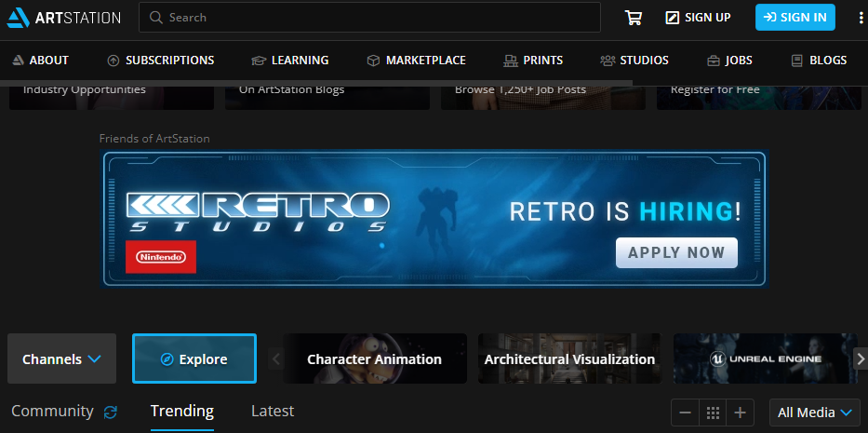
Task: Click inside the Search field
Action: click(369, 18)
